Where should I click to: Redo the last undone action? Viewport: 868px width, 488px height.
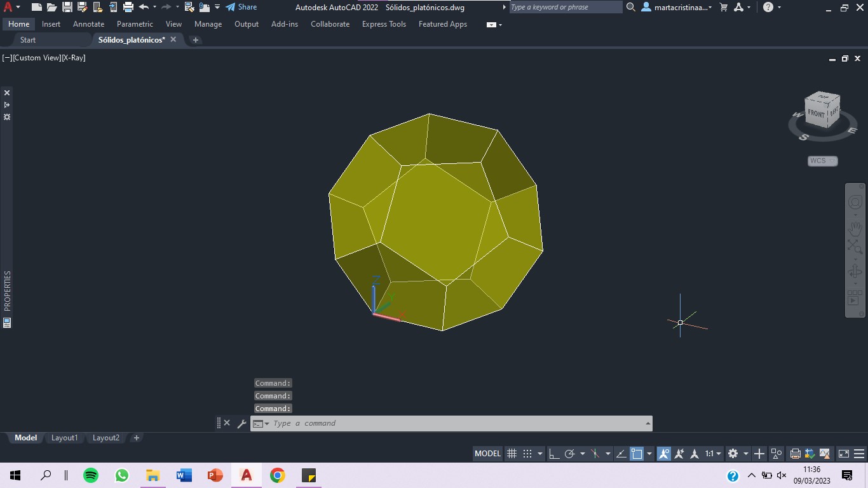166,7
